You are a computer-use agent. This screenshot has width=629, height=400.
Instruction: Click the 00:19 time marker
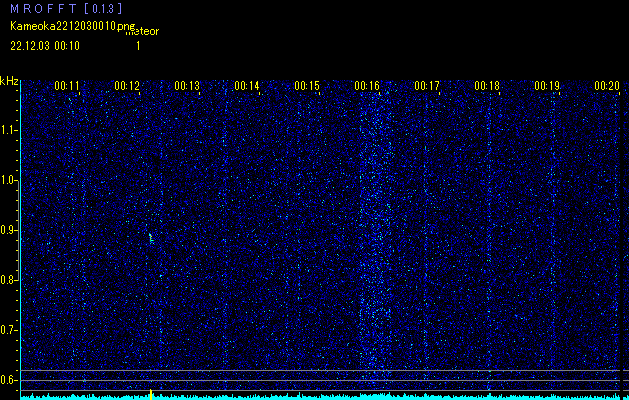pos(547,86)
